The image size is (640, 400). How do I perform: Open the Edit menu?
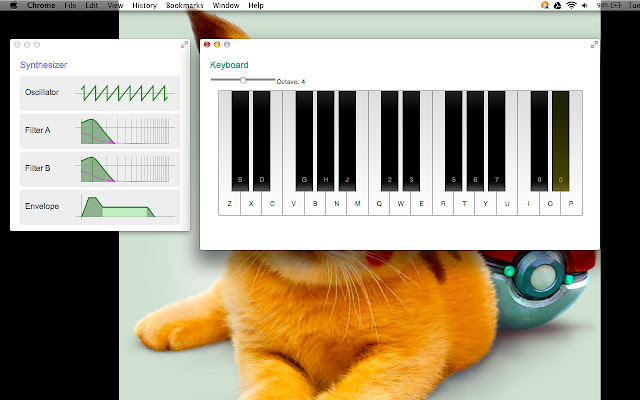click(x=91, y=5)
